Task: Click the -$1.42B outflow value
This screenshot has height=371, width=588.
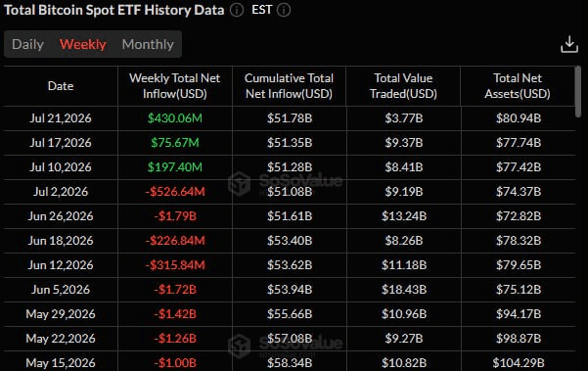Action: pyautogui.click(x=175, y=314)
